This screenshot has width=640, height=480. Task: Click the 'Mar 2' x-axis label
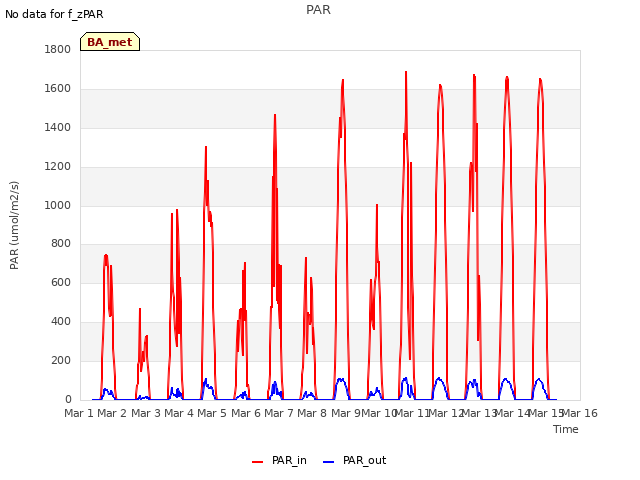[x=112, y=413]
